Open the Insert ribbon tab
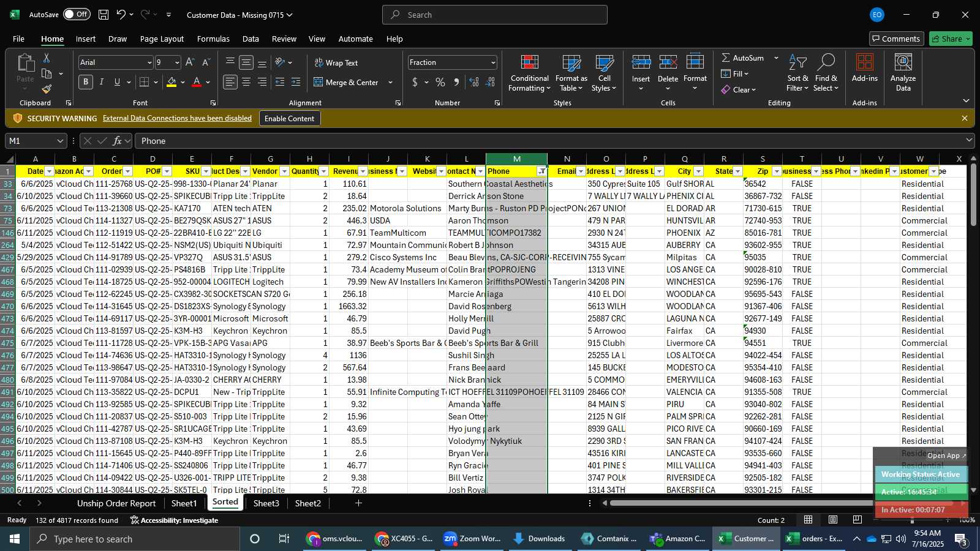 (x=86, y=39)
